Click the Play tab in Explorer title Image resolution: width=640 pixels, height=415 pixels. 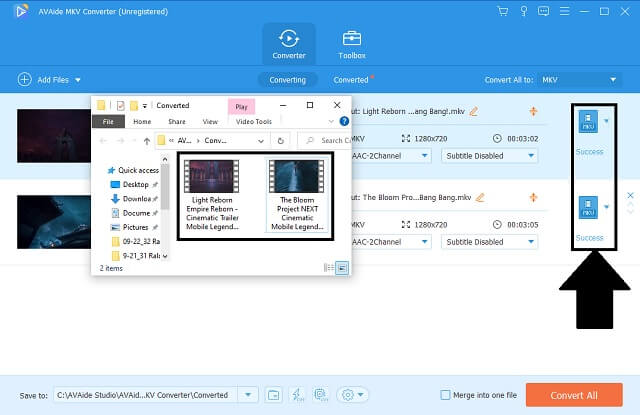point(241,107)
